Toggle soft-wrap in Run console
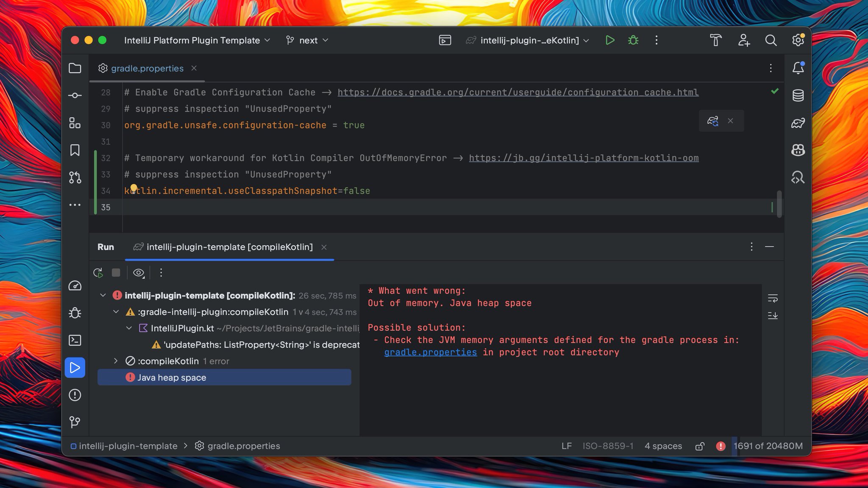Viewport: 868px width, 488px height. point(772,298)
